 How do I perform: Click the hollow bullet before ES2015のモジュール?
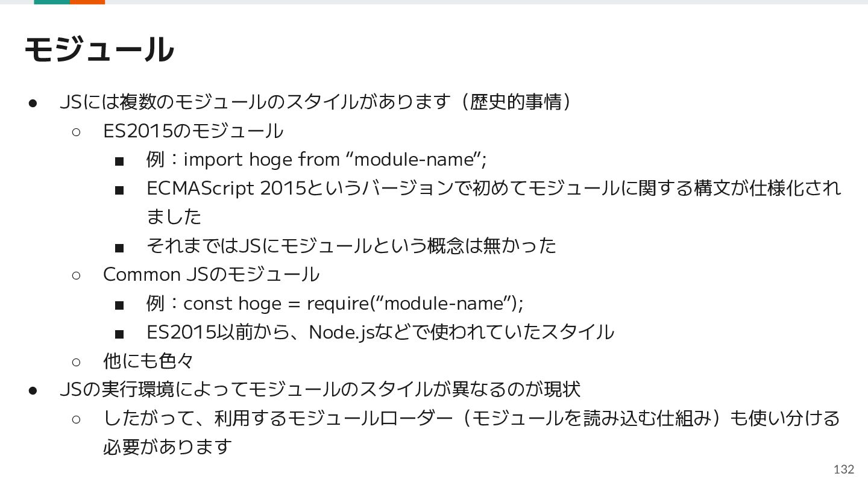tap(76, 131)
